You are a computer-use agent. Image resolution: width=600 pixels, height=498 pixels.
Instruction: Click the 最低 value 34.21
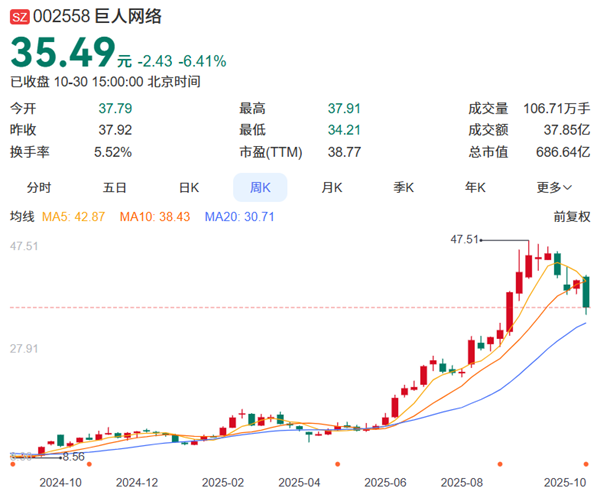coord(344,130)
